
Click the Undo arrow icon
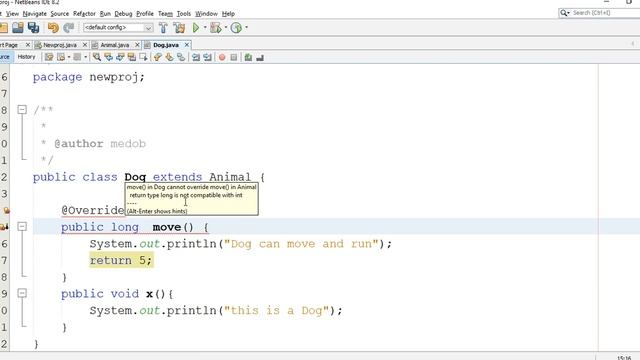(53, 27)
